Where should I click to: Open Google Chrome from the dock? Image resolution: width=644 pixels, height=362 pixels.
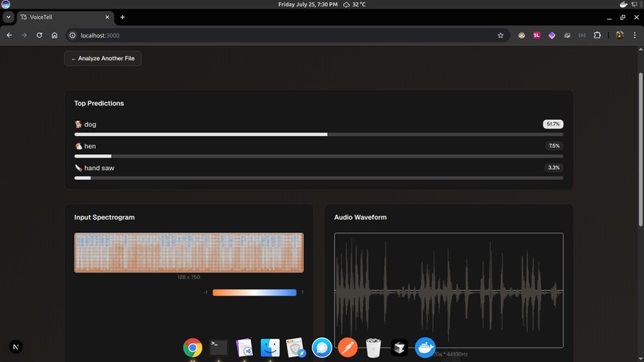193,348
